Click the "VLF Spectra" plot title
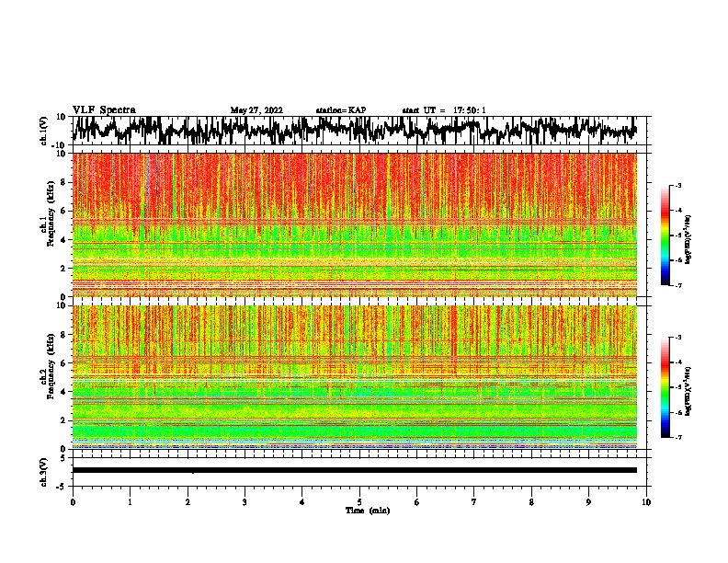The height and width of the screenshot is (563, 728). point(104,110)
